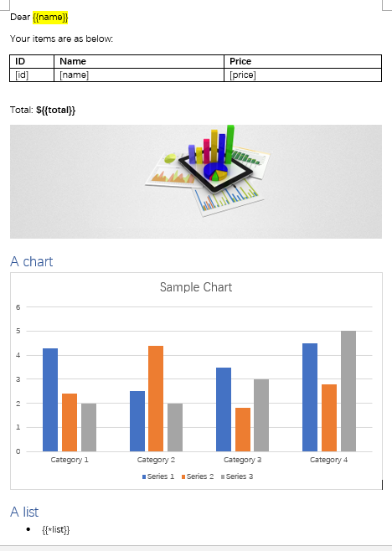Click the [name] placeholder table cell
This screenshot has height=551, width=392.
click(139, 75)
